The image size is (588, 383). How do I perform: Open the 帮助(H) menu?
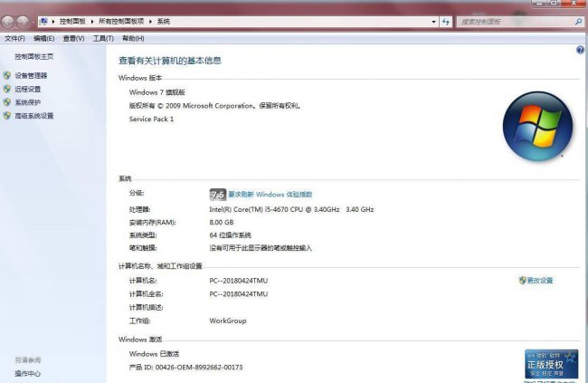[x=133, y=38]
